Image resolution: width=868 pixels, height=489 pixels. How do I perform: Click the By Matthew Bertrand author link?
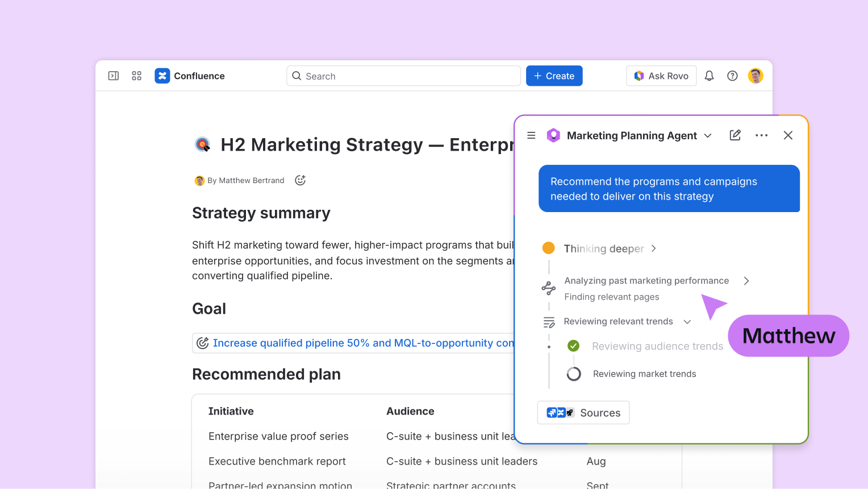[x=246, y=180]
